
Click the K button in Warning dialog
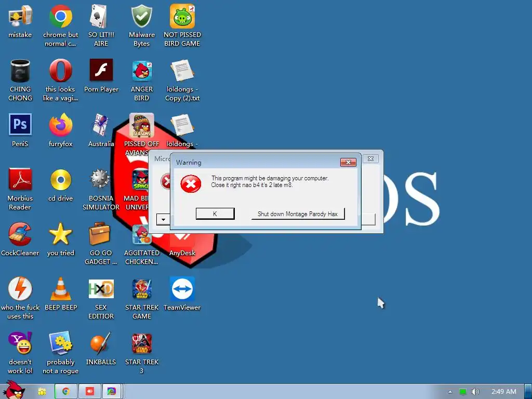click(215, 214)
